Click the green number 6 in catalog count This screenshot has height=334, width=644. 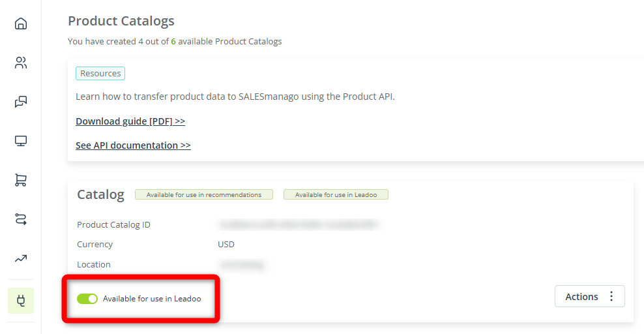173,42
